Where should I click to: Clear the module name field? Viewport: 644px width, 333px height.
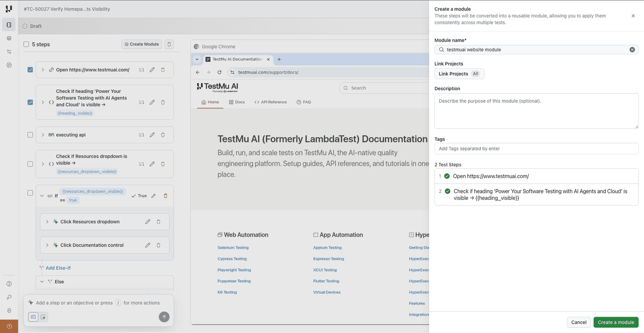(x=632, y=49)
